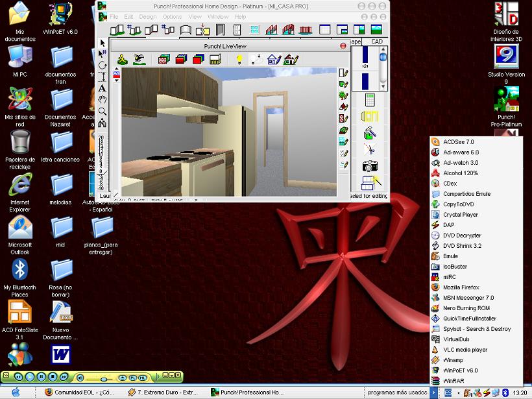Select the hand pan tool

point(102,100)
